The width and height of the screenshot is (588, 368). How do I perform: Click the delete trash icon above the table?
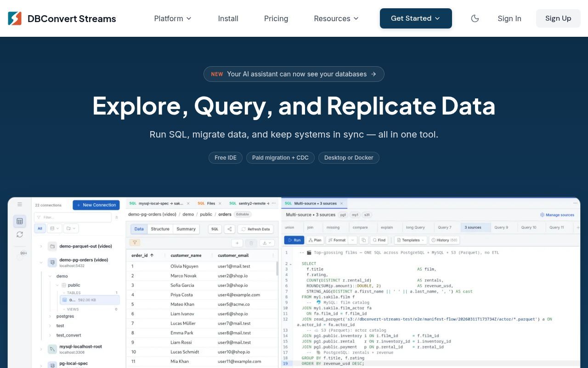(x=251, y=243)
